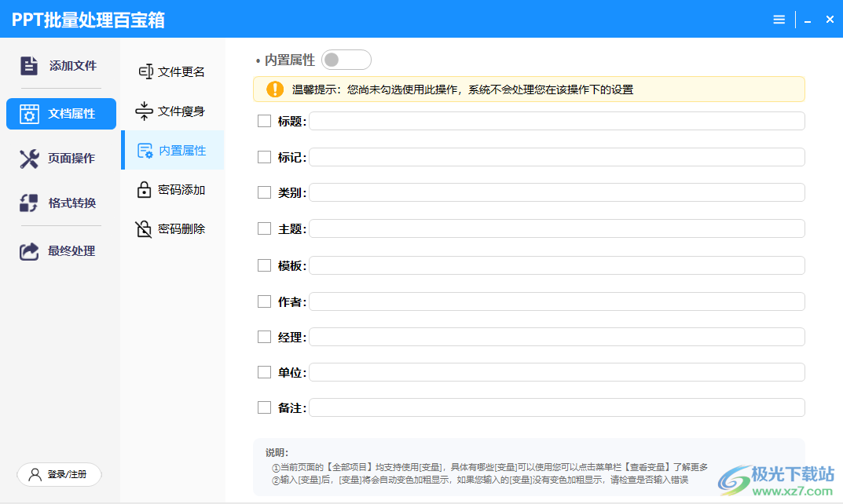Tick the 主题 checkbox
Image resolution: width=843 pixels, height=504 pixels.
[264, 228]
